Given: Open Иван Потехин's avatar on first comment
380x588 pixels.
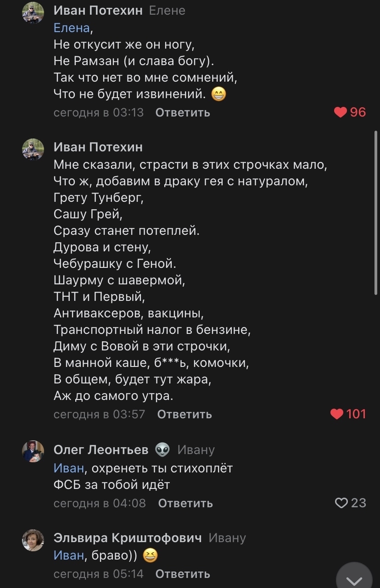Looking at the screenshot, I should tap(33, 12).
